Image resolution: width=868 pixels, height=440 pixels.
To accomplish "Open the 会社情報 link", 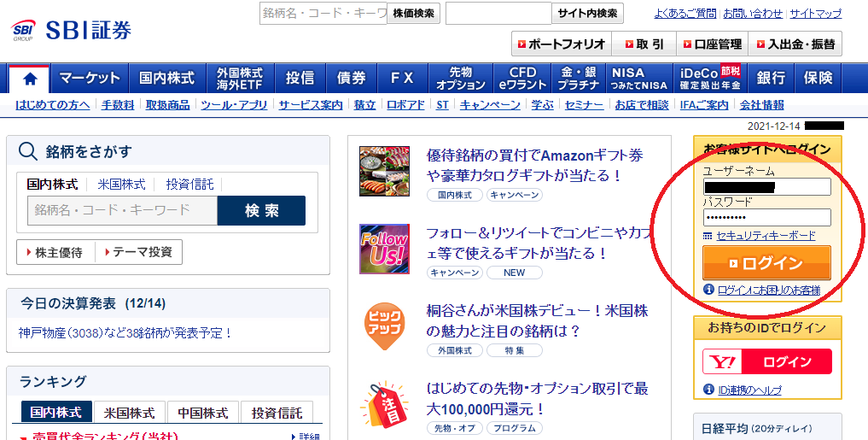I will 761,105.
